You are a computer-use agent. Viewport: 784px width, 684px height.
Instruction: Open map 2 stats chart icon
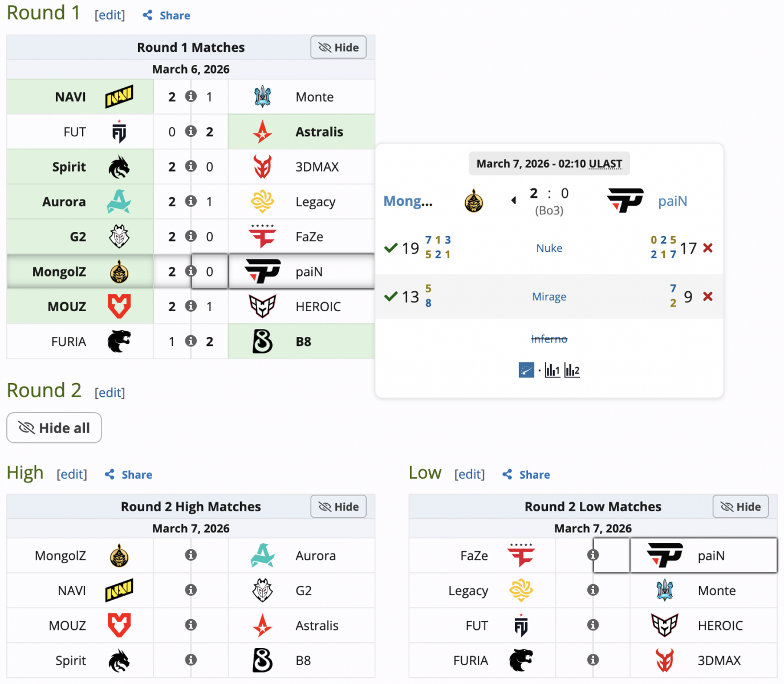pyautogui.click(x=572, y=370)
